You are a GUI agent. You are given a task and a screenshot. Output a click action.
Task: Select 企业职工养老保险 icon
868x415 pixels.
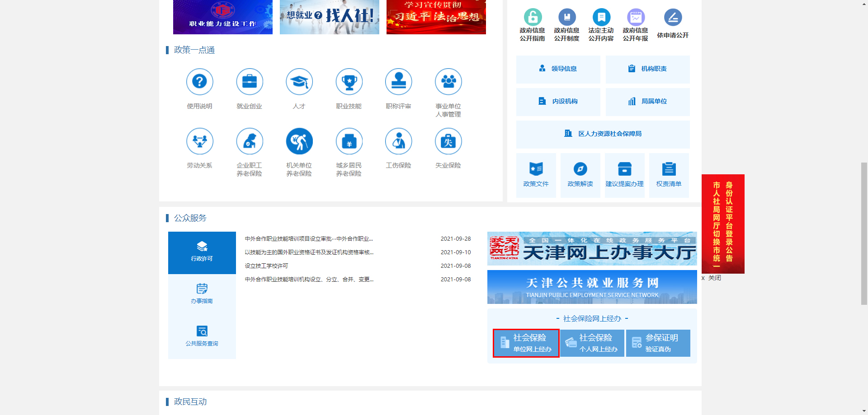pos(250,141)
